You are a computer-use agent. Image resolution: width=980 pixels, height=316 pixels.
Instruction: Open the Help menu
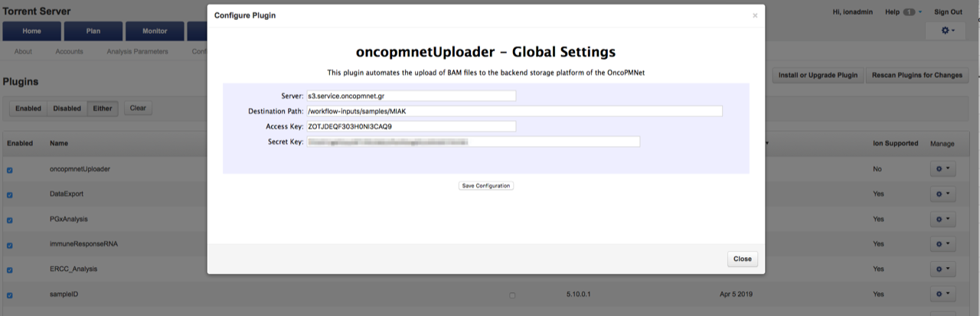[x=903, y=12]
